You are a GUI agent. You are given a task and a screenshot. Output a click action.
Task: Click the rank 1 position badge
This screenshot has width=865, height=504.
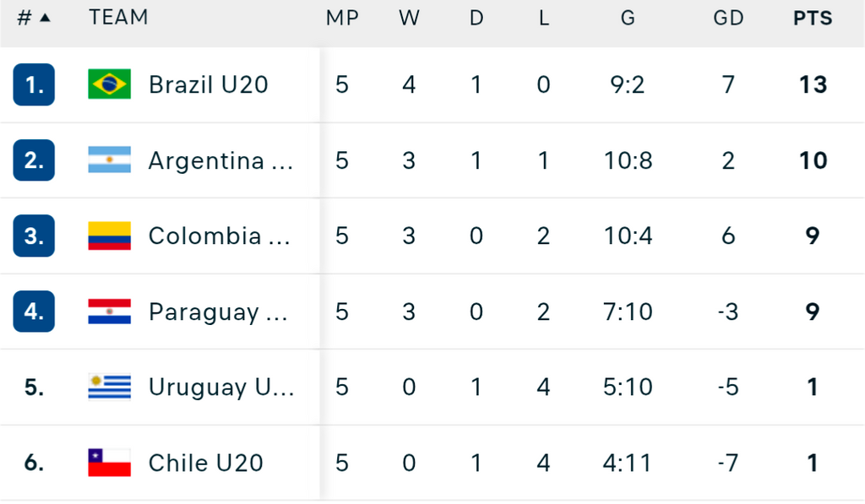tap(34, 84)
